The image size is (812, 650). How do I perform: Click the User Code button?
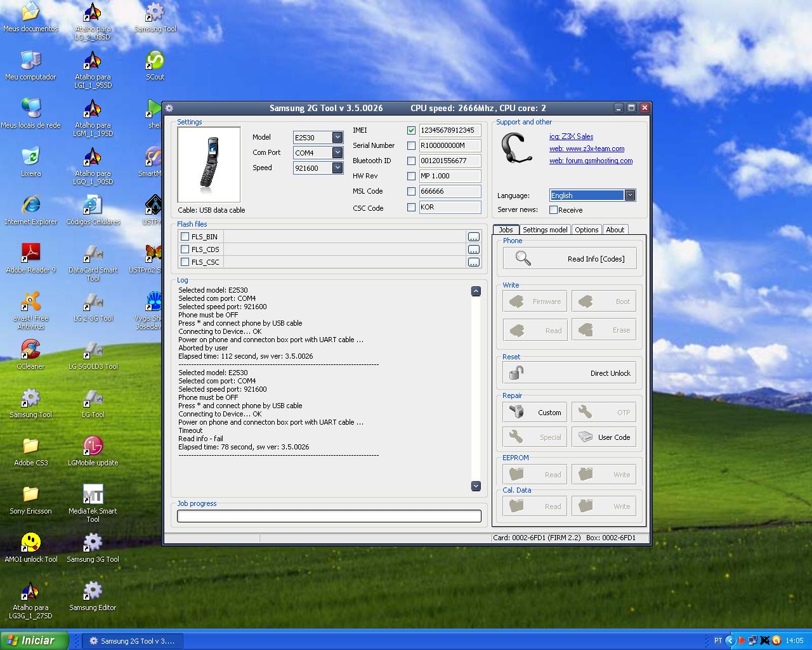pyautogui.click(x=604, y=437)
